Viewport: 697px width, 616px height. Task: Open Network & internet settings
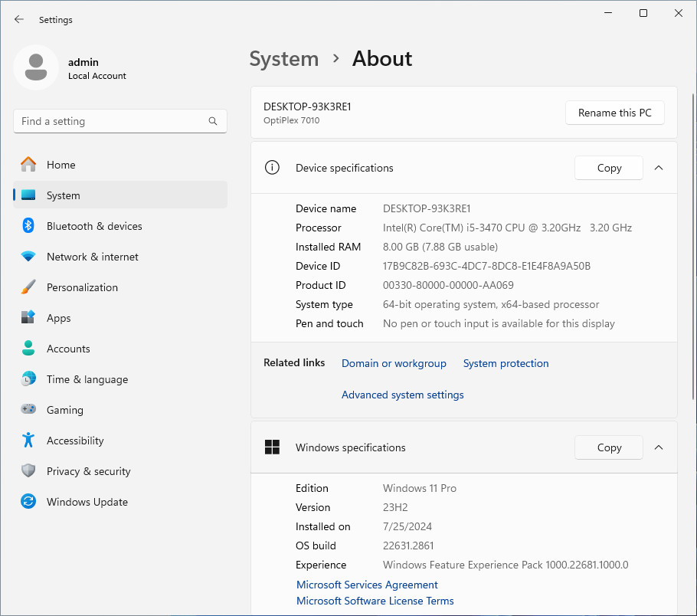(x=120, y=257)
